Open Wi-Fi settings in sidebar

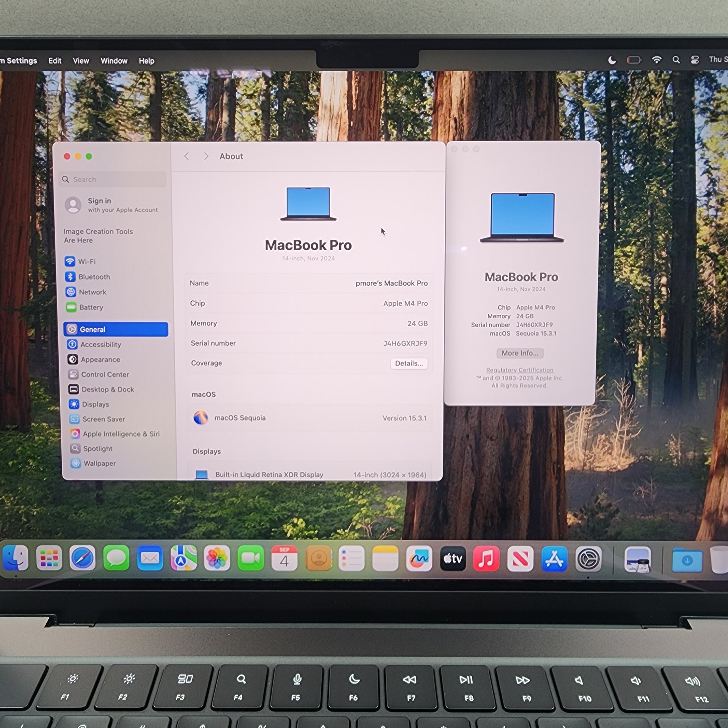pyautogui.click(x=81, y=261)
